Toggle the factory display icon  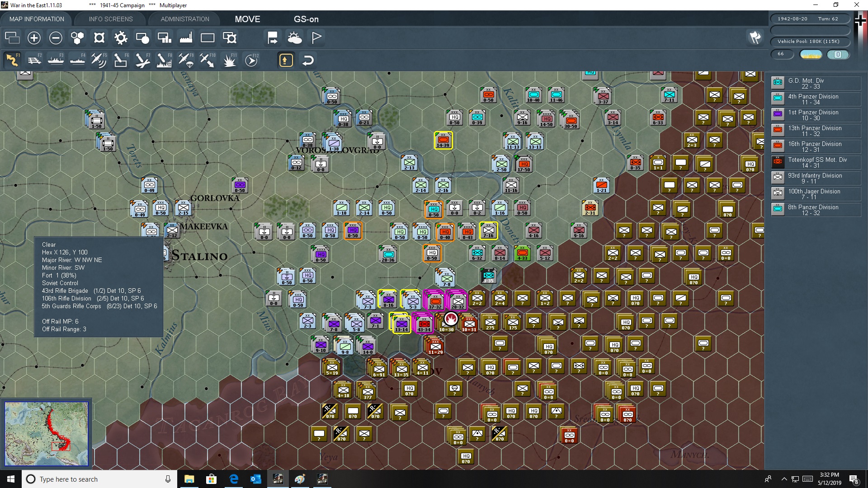point(186,38)
